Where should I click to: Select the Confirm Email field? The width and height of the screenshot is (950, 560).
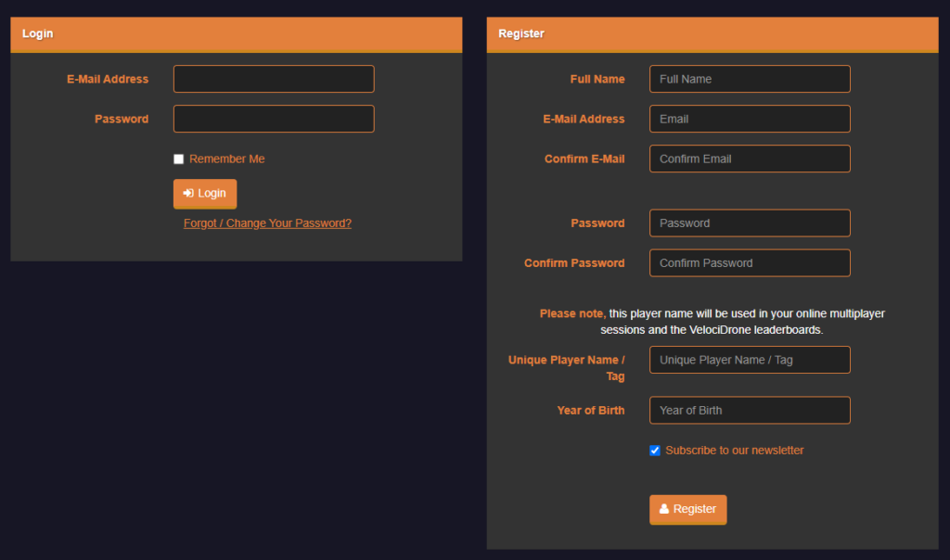pos(750,159)
